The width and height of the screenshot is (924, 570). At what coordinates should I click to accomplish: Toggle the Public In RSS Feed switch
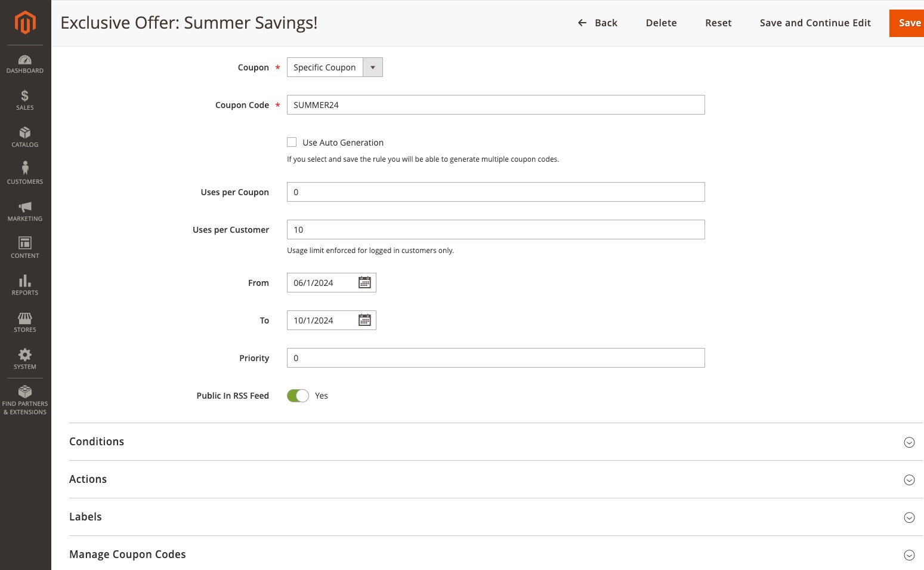point(298,396)
